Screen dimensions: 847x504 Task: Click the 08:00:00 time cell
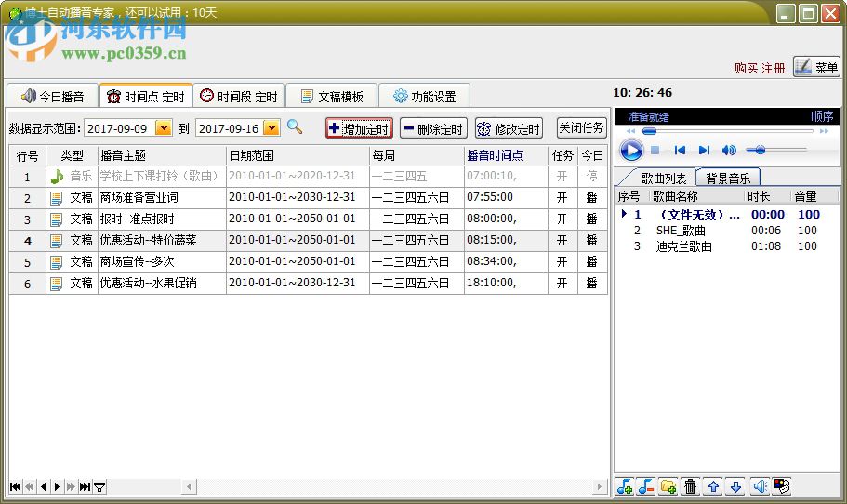click(506, 219)
